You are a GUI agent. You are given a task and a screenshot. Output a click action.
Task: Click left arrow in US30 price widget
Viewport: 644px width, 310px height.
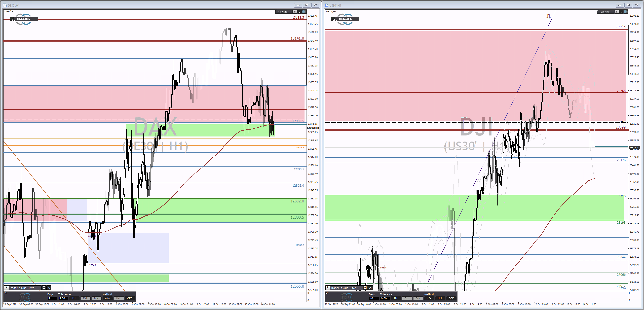click(621, 12)
